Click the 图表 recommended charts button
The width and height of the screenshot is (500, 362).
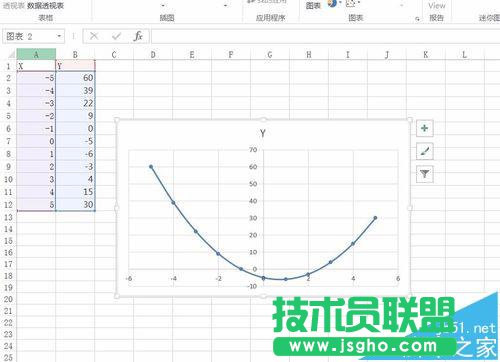coord(313,6)
